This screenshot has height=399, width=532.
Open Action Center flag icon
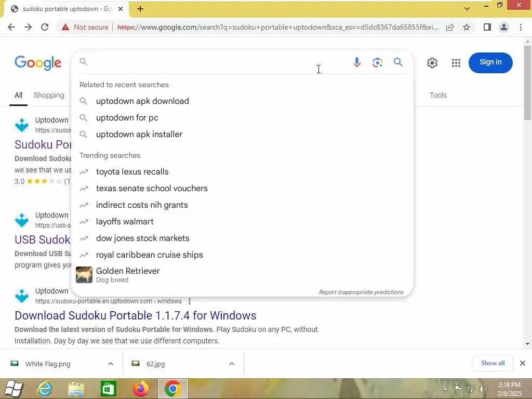tap(458, 389)
